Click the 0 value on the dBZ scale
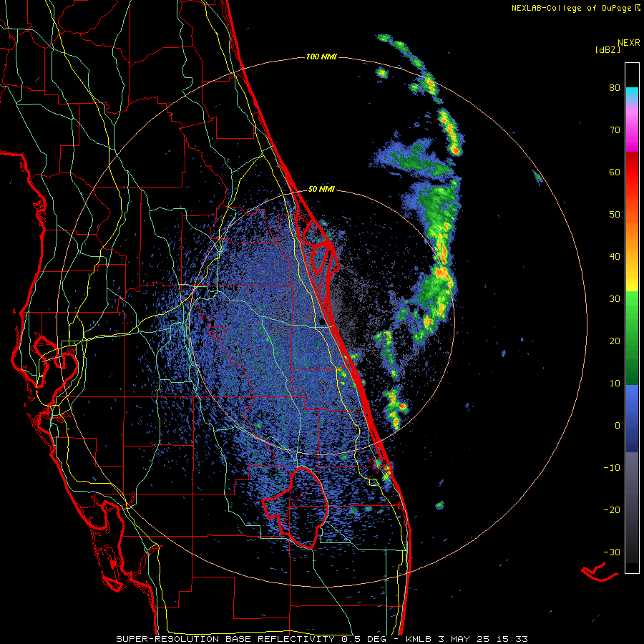Viewport: 644px width, 644px height. click(x=618, y=426)
